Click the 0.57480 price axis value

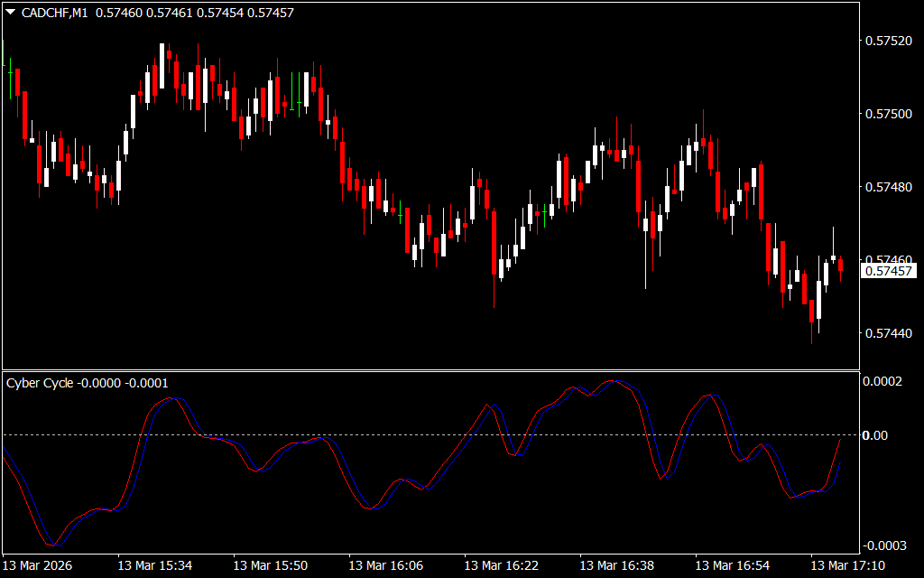click(888, 187)
